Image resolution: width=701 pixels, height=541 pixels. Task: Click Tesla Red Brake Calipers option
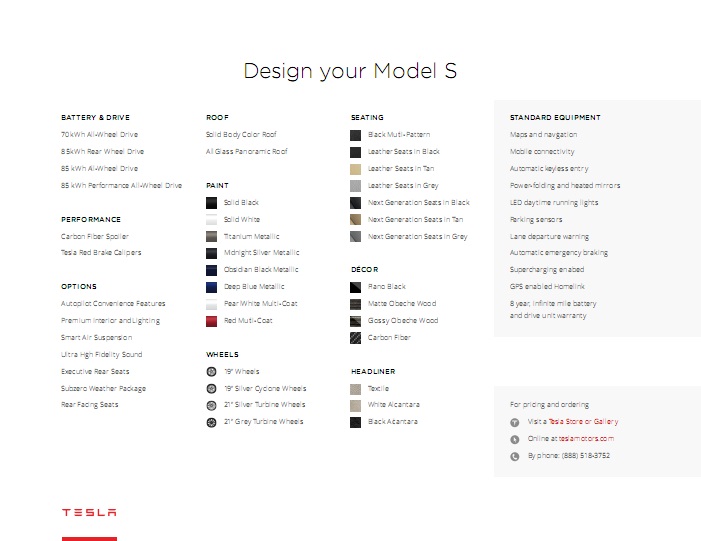[101, 253]
